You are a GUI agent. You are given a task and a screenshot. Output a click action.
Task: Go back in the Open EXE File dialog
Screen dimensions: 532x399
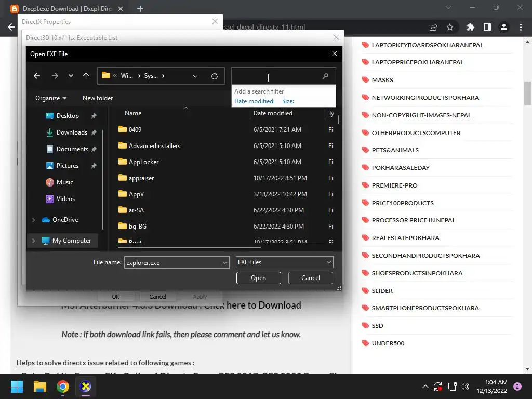click(37, 76)
